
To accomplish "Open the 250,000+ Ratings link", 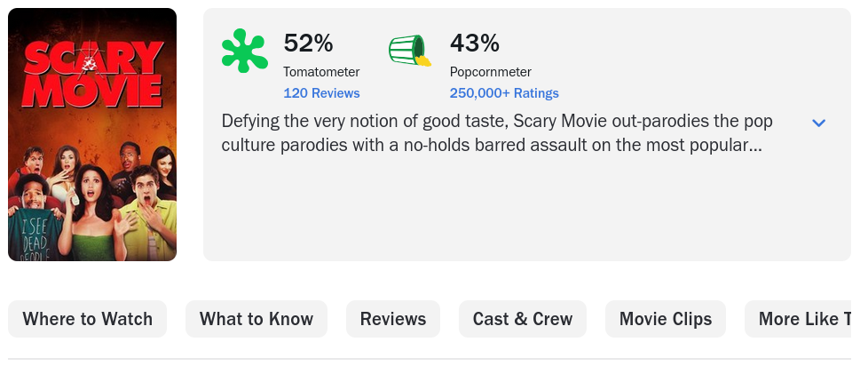I will (504, 93).
